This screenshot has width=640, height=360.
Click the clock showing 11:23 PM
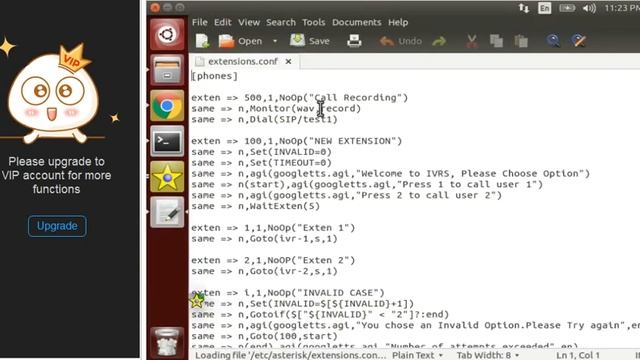pos(622,8)
